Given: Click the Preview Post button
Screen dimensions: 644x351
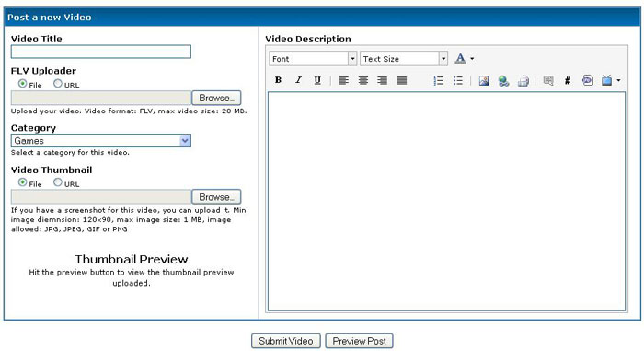Looking at the screenshot, I should click(360, 341).
